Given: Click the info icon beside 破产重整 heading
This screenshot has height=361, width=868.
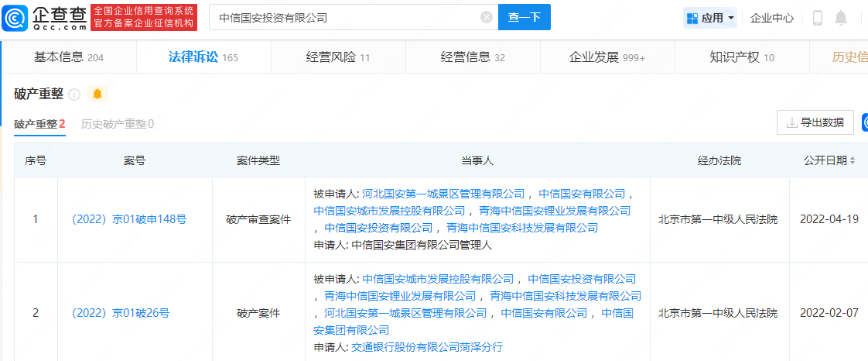Looking at the screenshot, I should [74, 95].
